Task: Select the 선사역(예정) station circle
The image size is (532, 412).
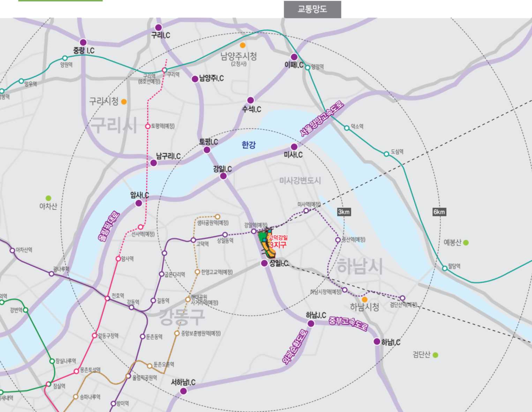Action: coord(141,227)
